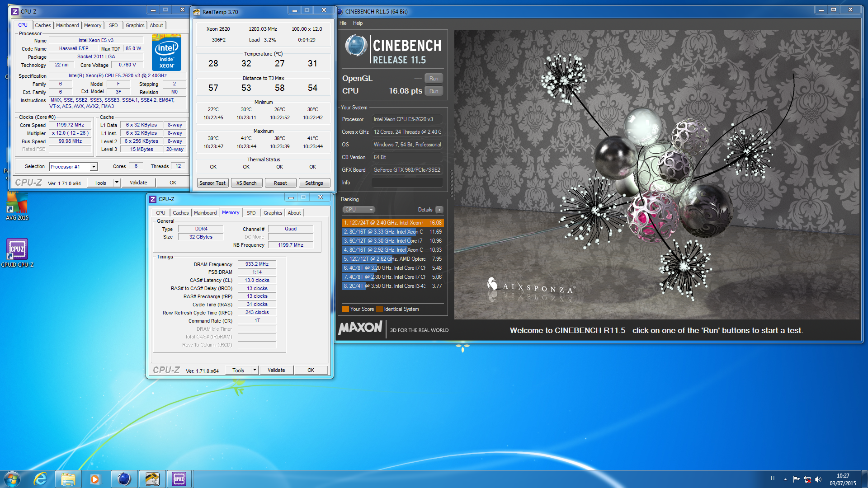Run the CPU benchmark
The width and height of the screenshot is (868, 488).
tap(434, 91)
